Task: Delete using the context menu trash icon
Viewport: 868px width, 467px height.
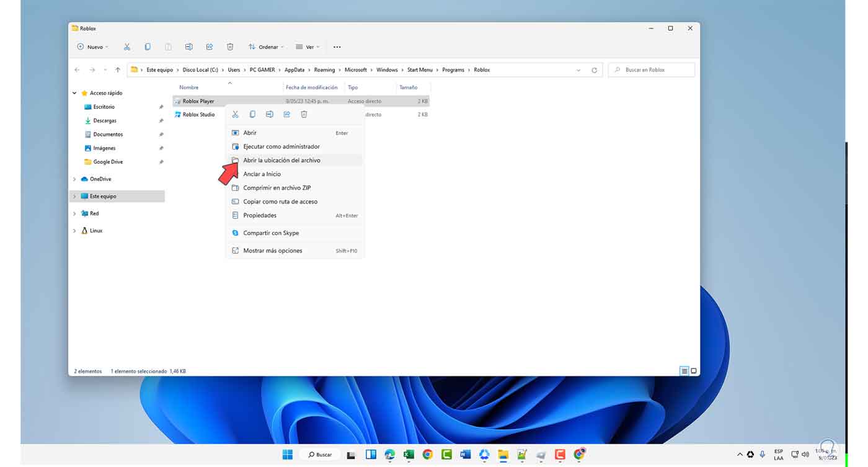Action: [x=304, y=114]
